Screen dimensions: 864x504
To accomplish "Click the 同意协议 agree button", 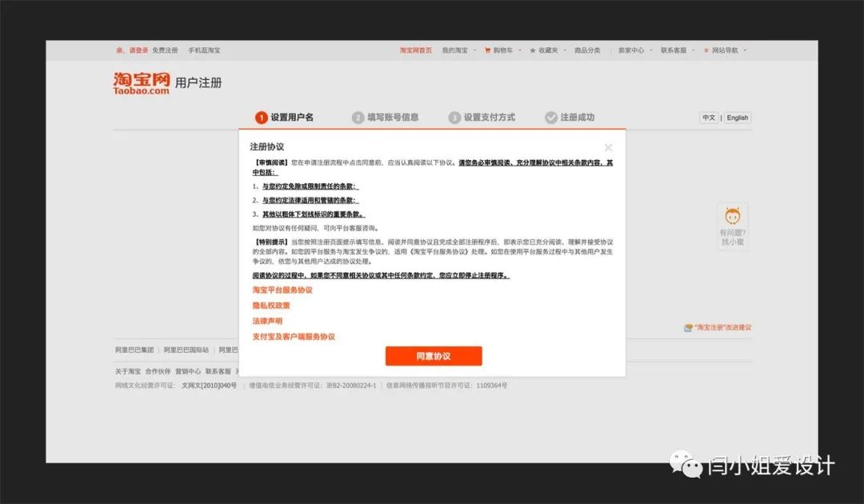I will pos(434,356).
